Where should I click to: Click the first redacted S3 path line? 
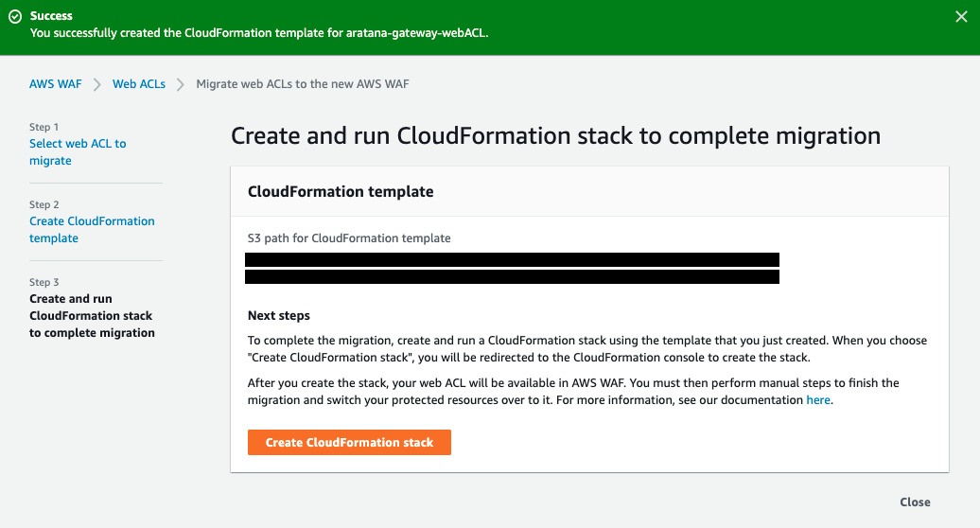click(512, 259)
